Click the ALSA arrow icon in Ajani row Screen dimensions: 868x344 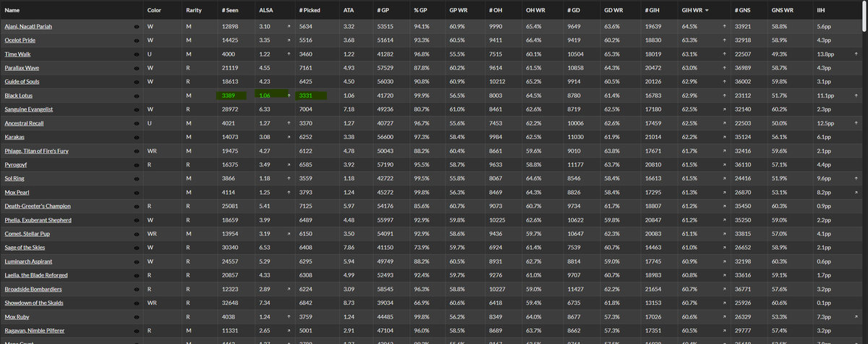pyautogui.click(x=290, y=27)
